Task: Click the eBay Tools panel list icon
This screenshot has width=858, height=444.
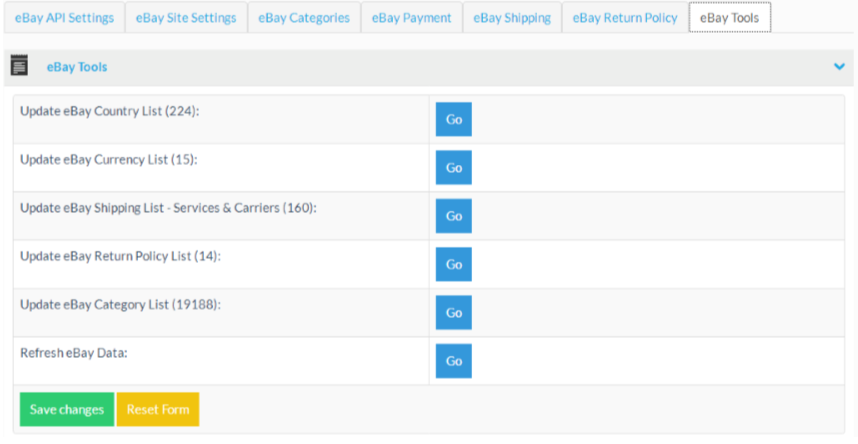Action: 19,66
